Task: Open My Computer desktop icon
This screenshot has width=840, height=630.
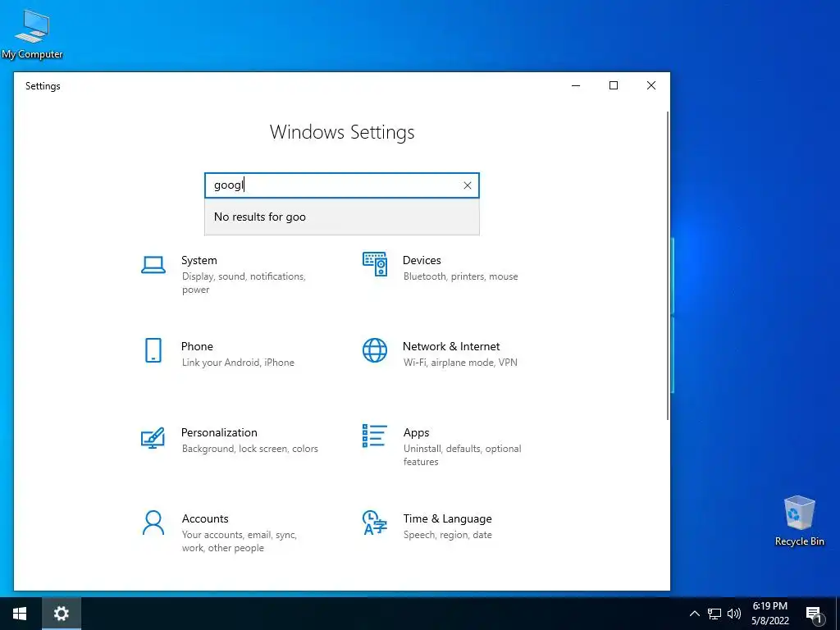Action: point(32,34)
